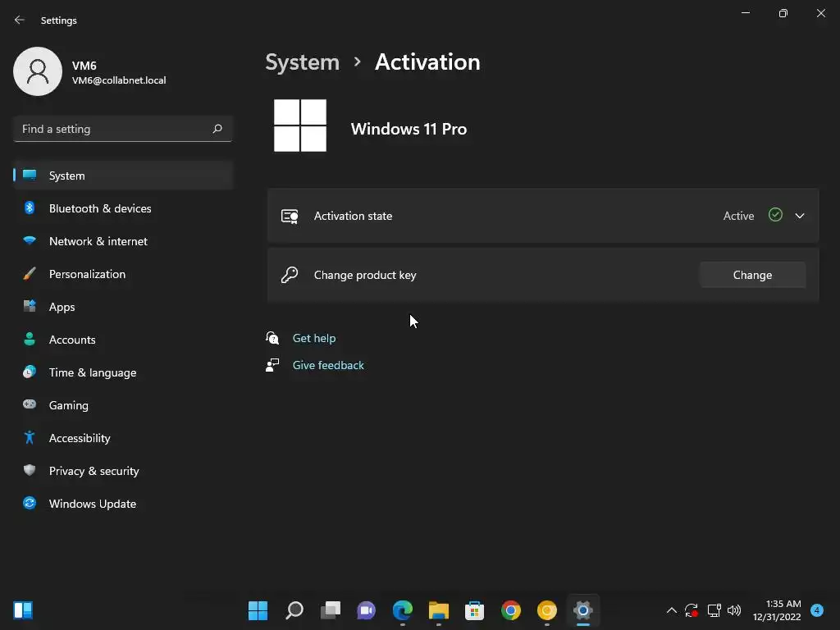Click the Change product key button

click(752, 275)
